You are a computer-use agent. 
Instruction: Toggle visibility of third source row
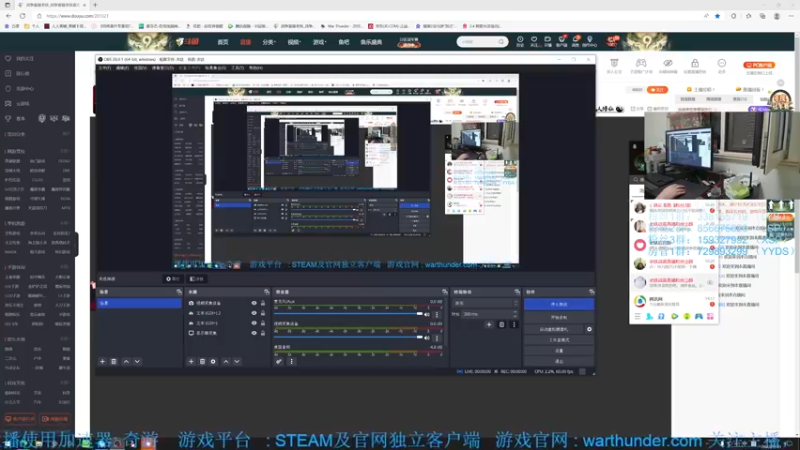point(254,323)
